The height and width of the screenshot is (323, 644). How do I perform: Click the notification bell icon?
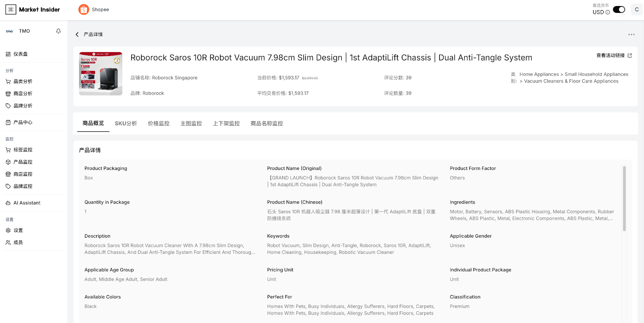pos(58,31)
